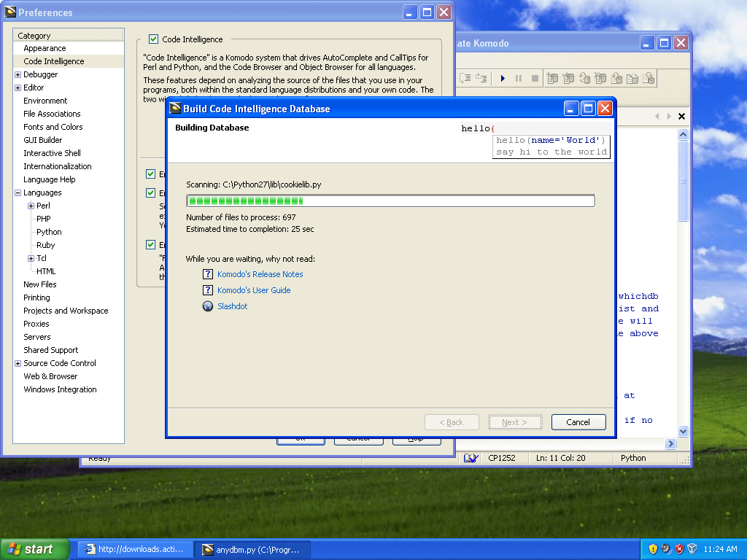Click the step-out icon with the up arrow

(481, 78)
